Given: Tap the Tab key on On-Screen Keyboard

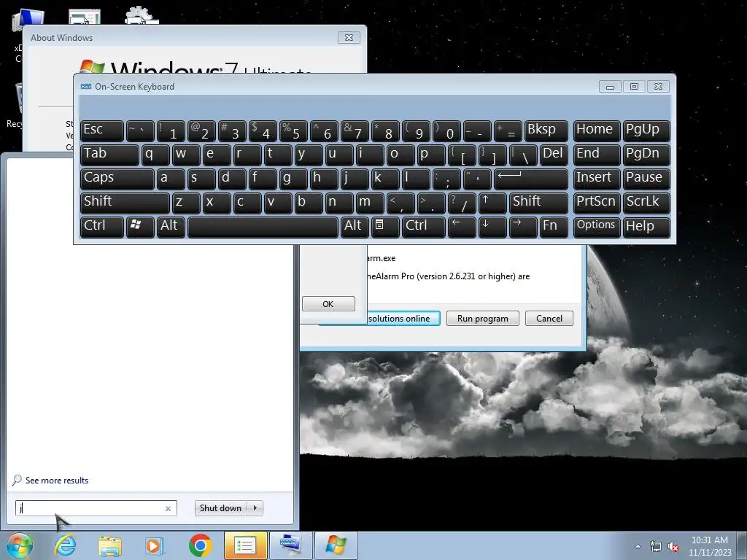Looking at the screenshot, I should (x=109, y=155).
